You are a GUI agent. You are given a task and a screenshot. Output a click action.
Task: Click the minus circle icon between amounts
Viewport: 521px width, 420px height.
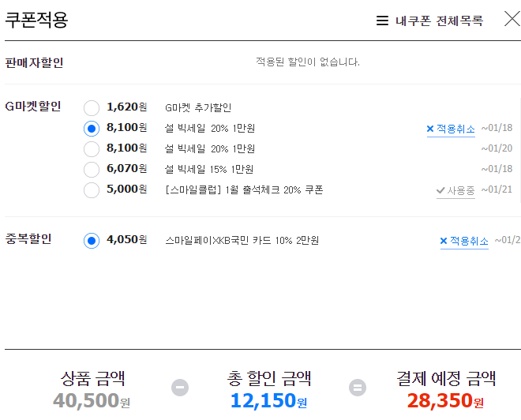pyautogui.click(x=180, y=388)
